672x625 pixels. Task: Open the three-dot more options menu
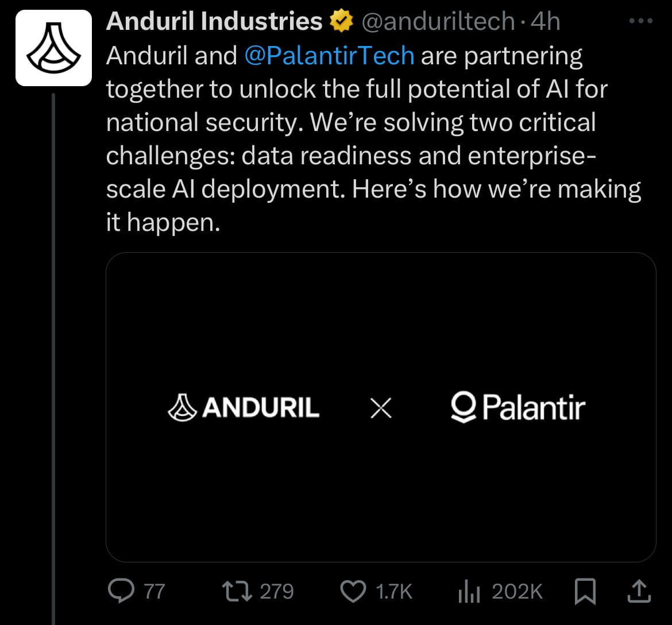click(641, 21)
